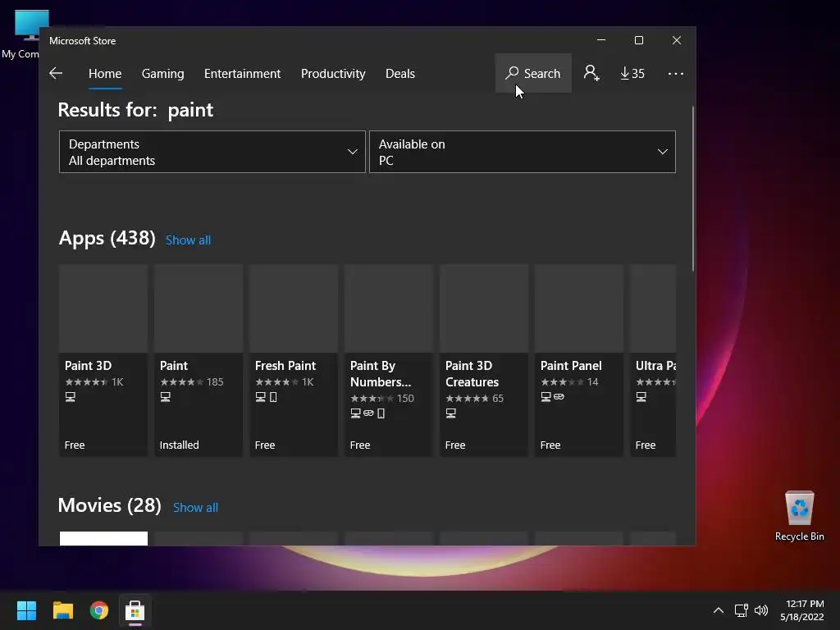Expand the Departments dropdown
This screenshot has width=840, height=630.
212,152
